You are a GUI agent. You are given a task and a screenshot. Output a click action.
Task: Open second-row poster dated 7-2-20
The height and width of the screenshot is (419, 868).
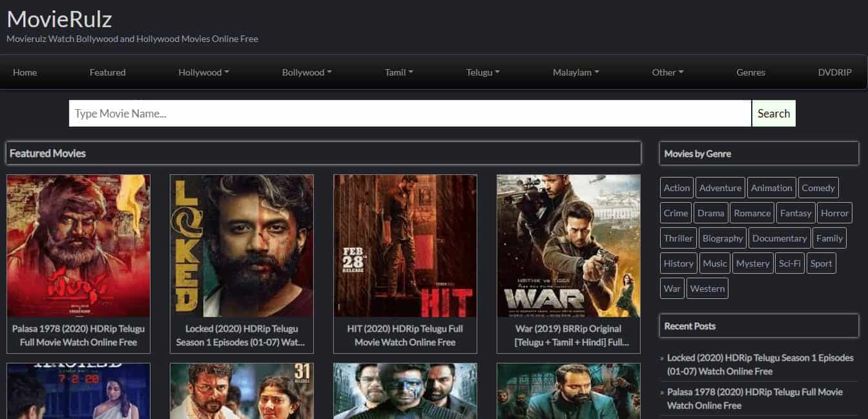point(78,391)
